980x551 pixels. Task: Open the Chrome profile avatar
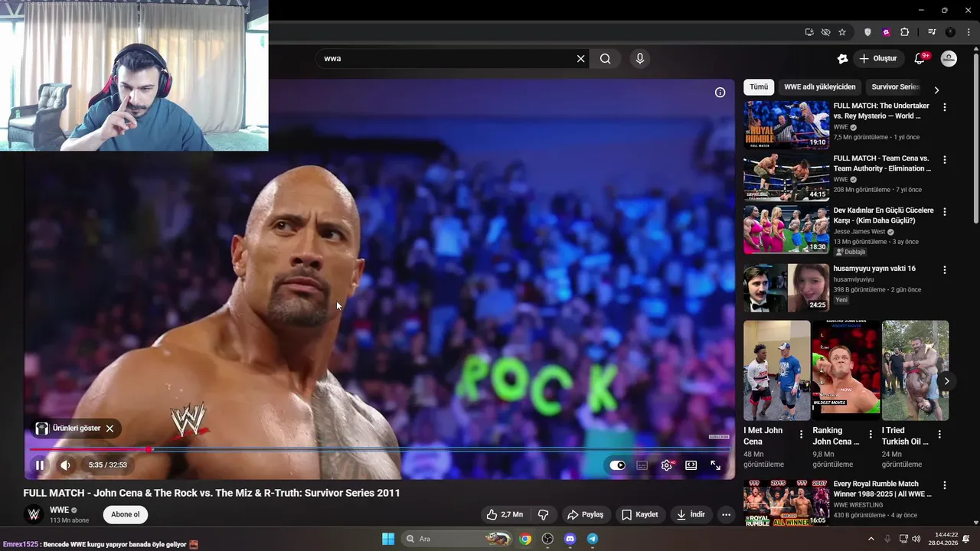click(950, 32)
